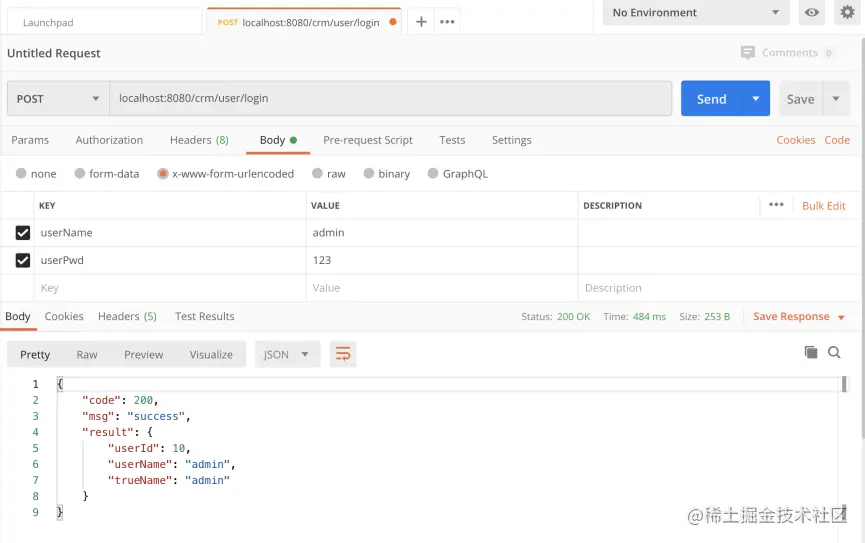This screenshot has height=543, width=865.
Task: Open the Save Response dropdown
Action: click(x=799, y=316)
